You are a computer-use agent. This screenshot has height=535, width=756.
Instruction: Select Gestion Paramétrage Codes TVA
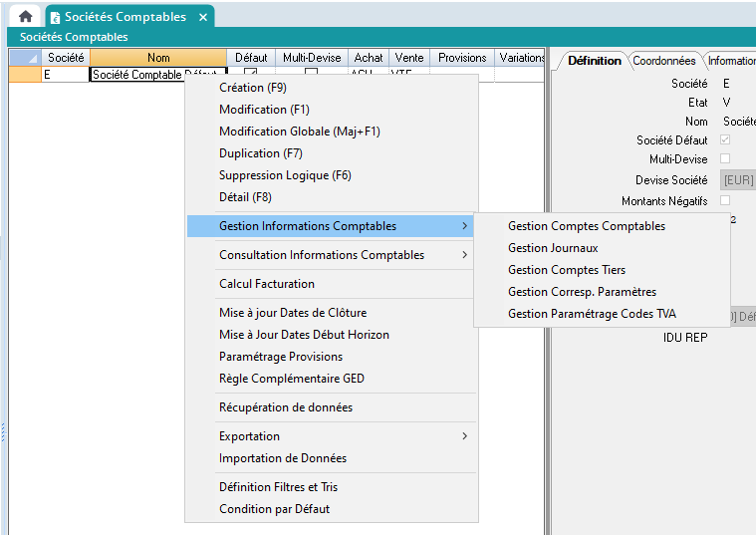[592, 314]
